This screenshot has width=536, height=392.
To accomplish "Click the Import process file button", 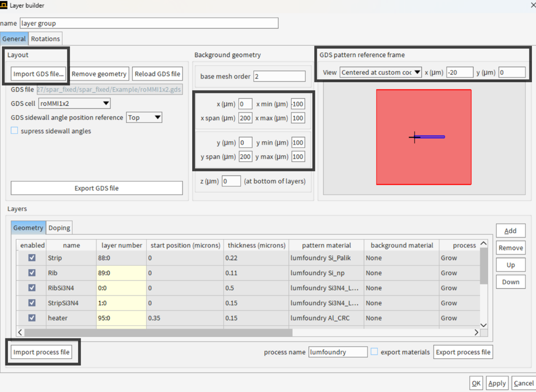I will pos(42,352).
